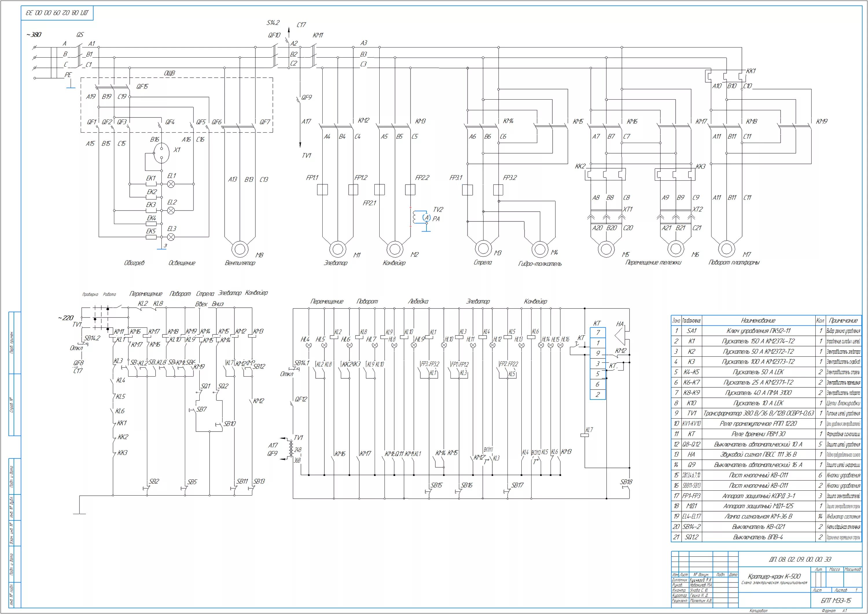Click the M3 boom motor symbol
This screenshot has width=868, height=614.
pos(483,249)
